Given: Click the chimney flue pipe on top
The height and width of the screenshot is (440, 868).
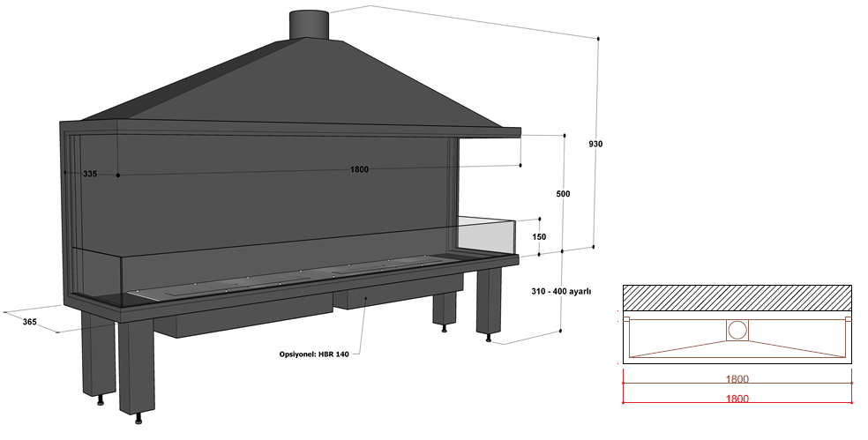Looking at the screenshot, I should tap(309, 24).
